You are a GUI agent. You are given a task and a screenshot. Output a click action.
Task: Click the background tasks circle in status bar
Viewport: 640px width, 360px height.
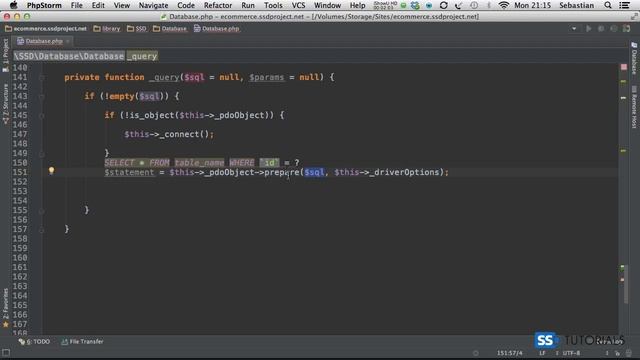pos(476,353)
